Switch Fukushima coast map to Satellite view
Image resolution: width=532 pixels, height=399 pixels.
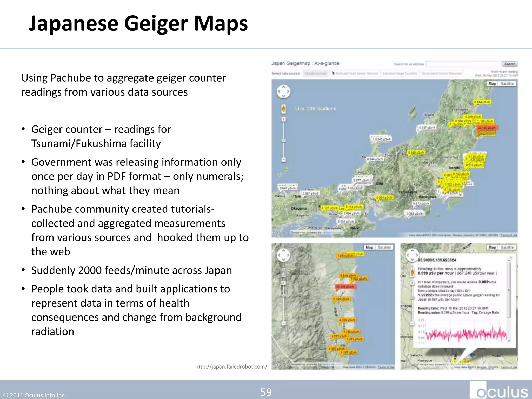click(384, 247)
